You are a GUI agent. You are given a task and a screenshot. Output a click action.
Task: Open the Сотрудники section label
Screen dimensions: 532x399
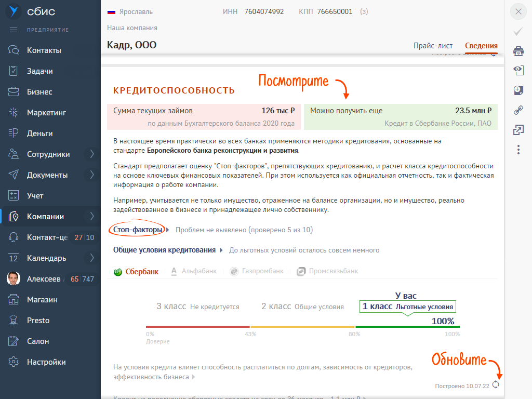pos(48,154)
